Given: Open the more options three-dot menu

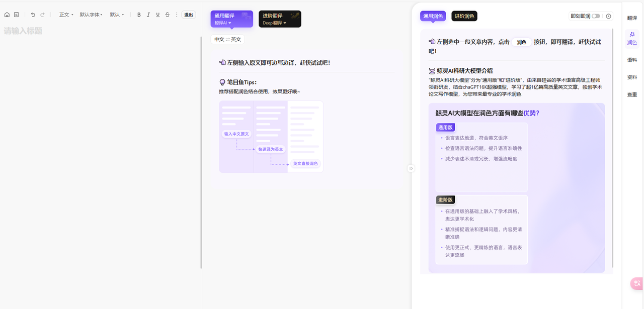Looking at the screenshot, I should [x=177, y=15].
